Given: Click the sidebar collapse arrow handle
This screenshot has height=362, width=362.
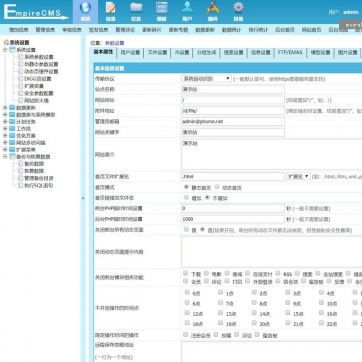Looking at the screenshot, I should pos(83,198).
